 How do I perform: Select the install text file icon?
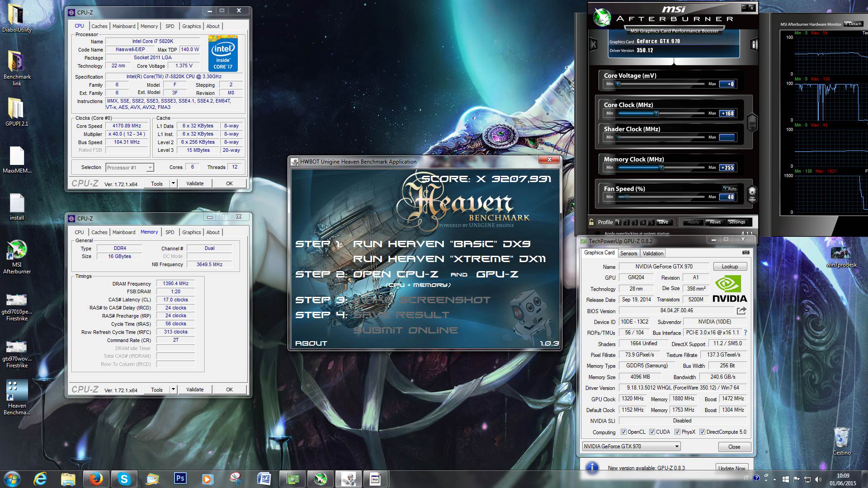(17, 207)
